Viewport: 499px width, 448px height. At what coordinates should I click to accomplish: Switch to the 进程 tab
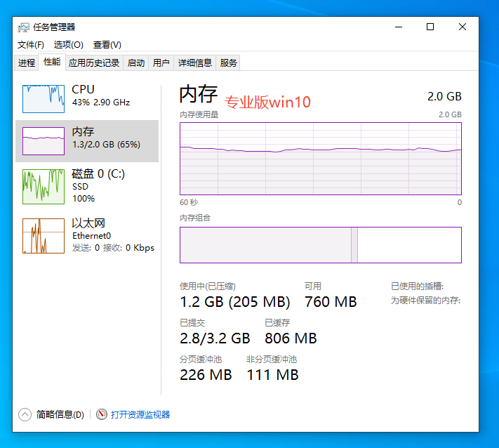coord(27,62)
